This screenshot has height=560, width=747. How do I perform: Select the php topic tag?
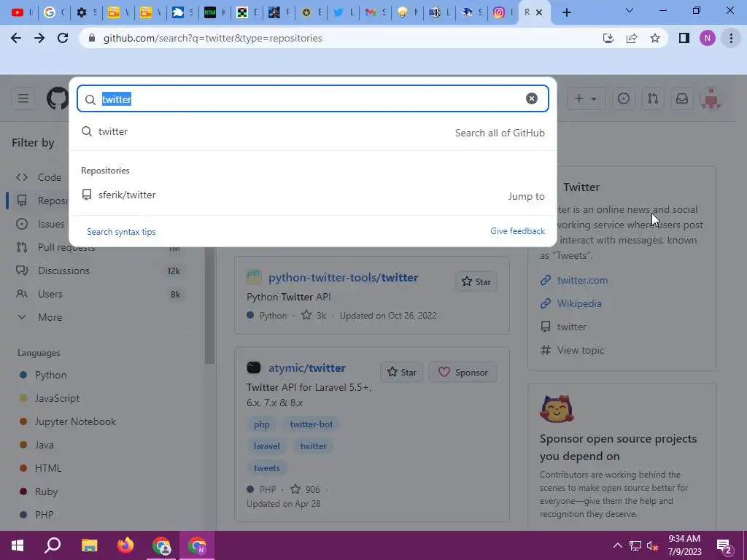[x=262, y=424]
